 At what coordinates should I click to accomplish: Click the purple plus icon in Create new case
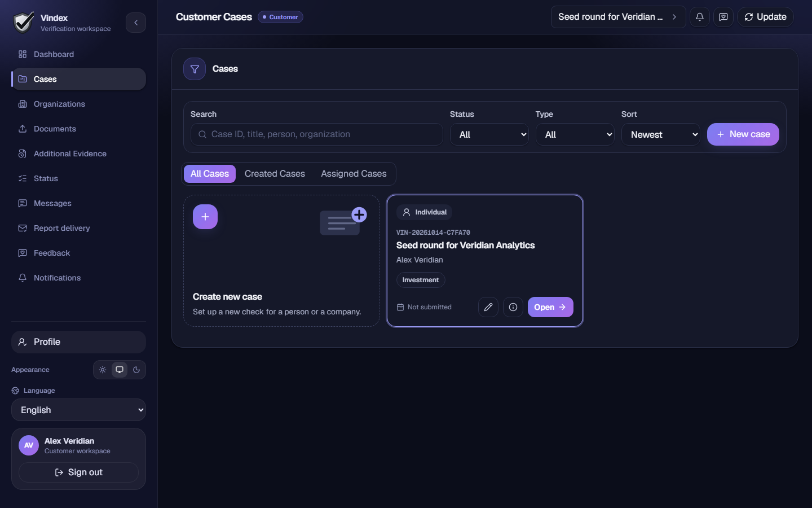pyautogui.click(x=205, y=217)
